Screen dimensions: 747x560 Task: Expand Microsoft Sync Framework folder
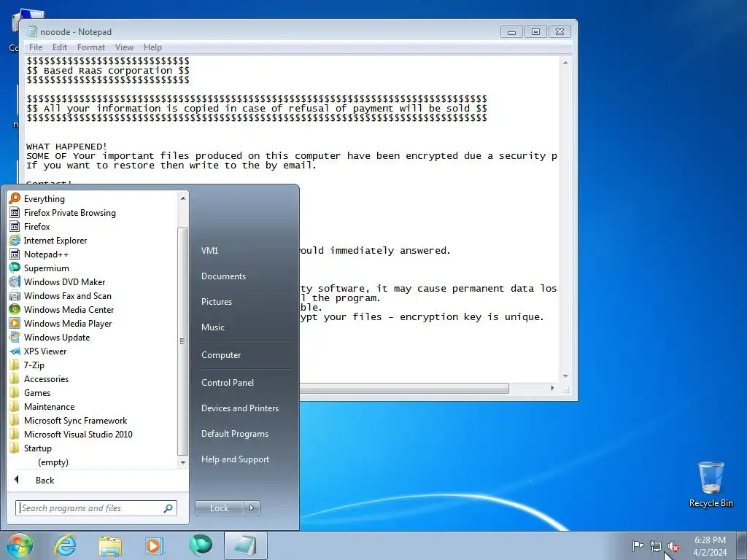(75, 420)
